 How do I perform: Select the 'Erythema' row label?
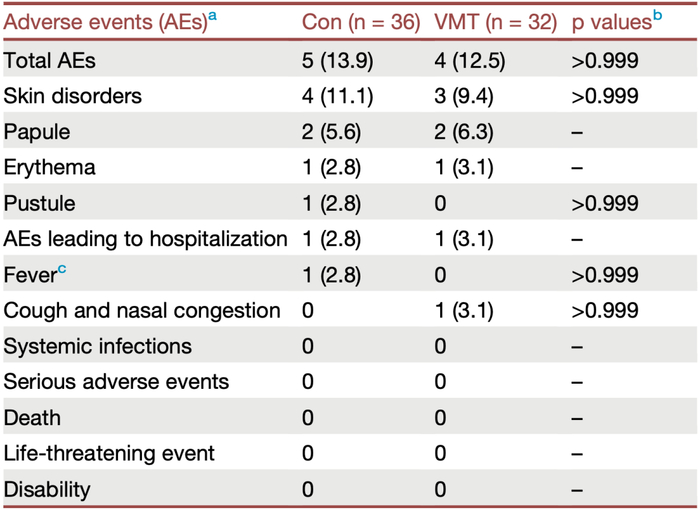pyautogui.click(x=49, y=168)
